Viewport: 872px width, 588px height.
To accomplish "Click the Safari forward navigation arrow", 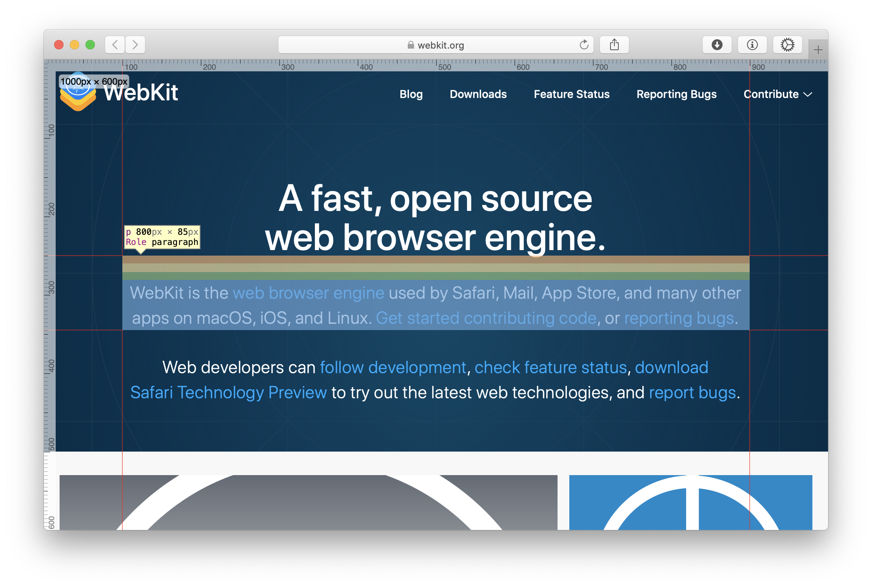I will pyautogui.click(x=135, y=45).
